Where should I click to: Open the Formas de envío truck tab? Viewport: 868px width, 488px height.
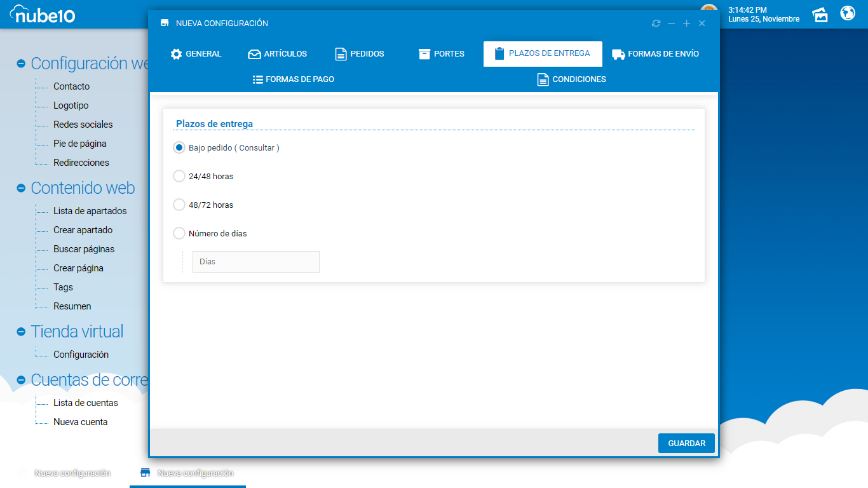[655, 54]
